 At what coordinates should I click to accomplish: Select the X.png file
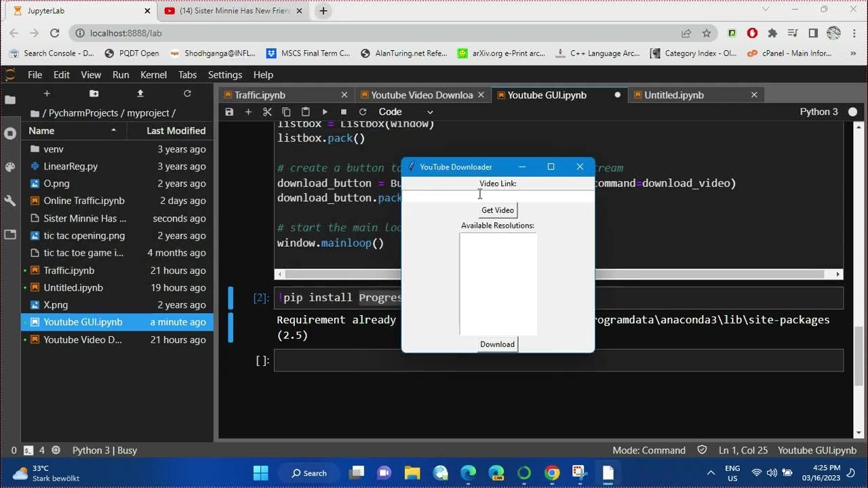(x=117, y=305)
